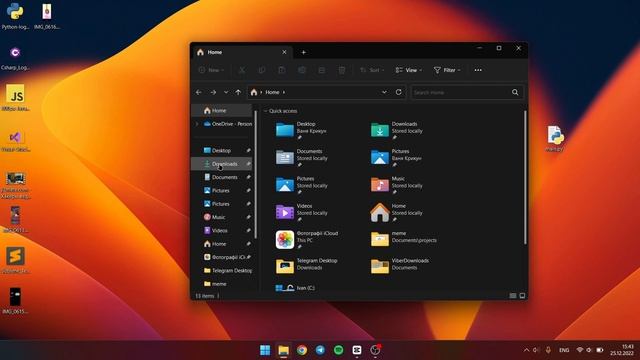This screenshot has width=640, height=360.
Task: Open Spotify from the taskbar
Action: pos(338,350)
